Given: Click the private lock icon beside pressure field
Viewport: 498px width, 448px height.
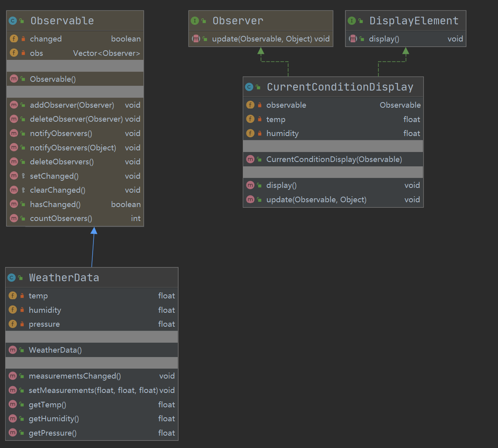Looking at the screenshot, I should coord(22,324).
